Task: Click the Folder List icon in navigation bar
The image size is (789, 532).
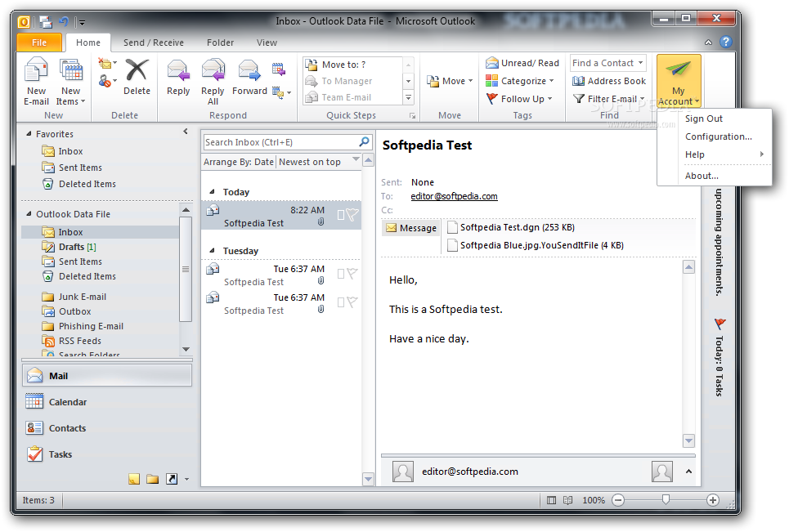Action: [152, 479]
